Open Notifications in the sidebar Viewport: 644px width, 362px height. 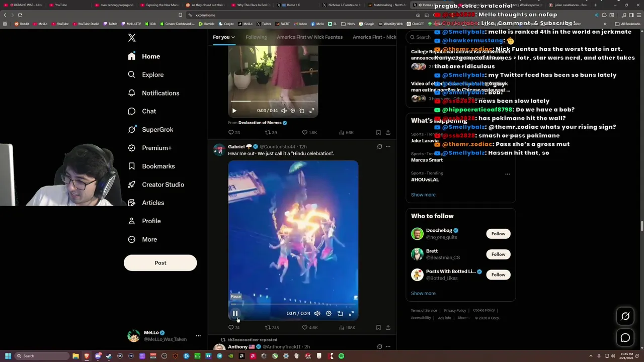153,93
